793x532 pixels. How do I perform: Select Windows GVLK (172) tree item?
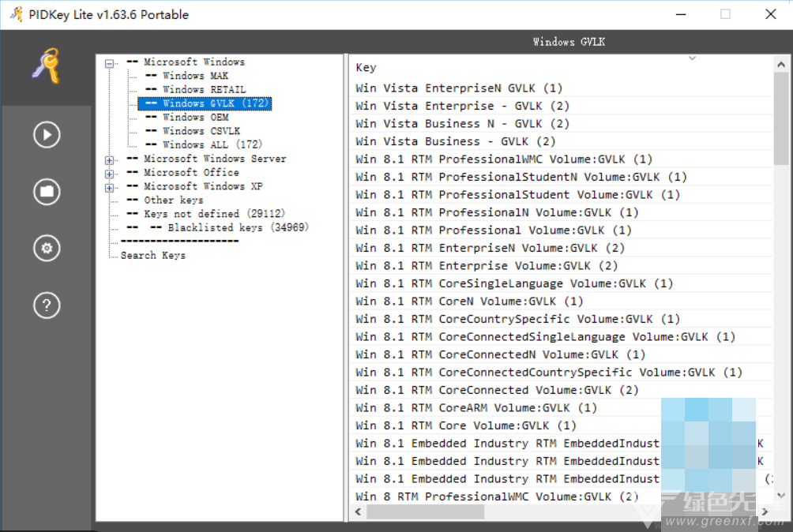click(x=205, y=103)
